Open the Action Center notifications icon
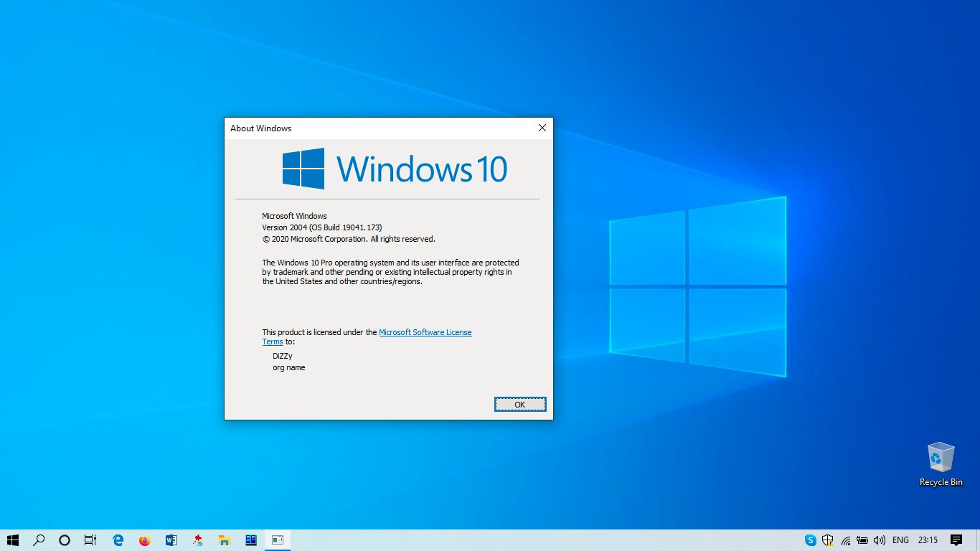 tap(956, 540)
